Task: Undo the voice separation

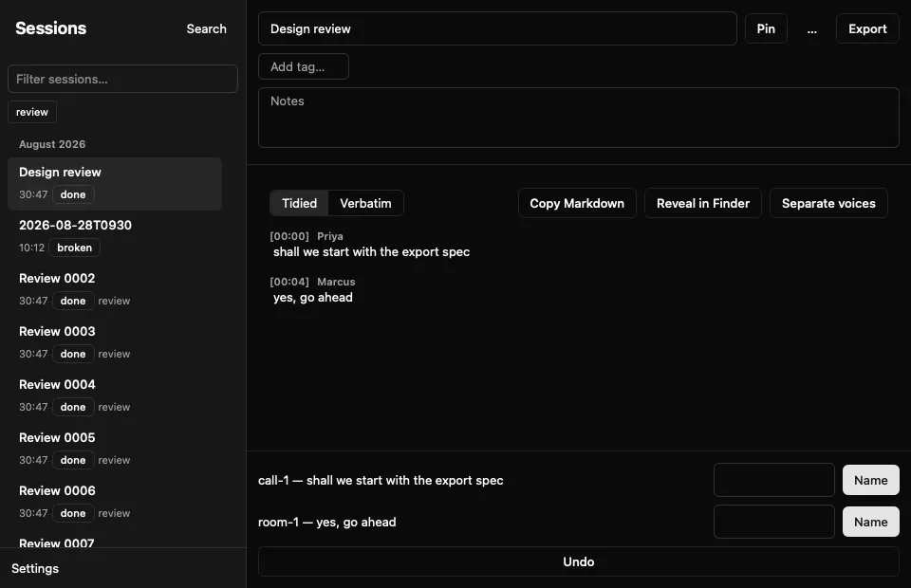Action: pyautogui.click(x=579, y=561)
